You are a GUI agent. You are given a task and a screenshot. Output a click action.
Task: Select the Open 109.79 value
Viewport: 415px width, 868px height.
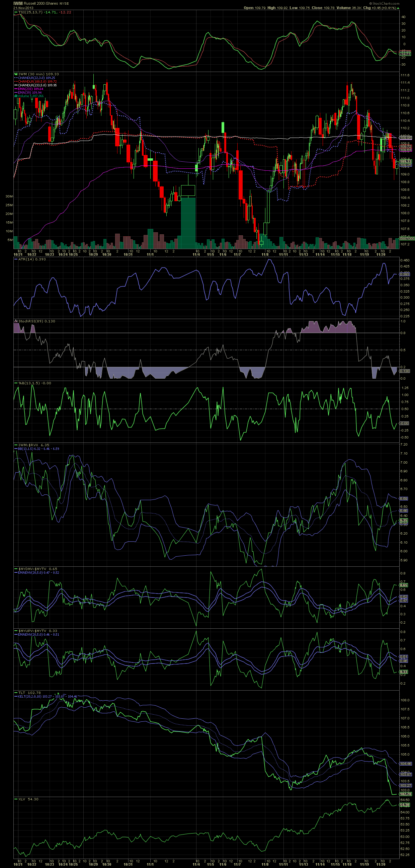[x=255, y=8]
